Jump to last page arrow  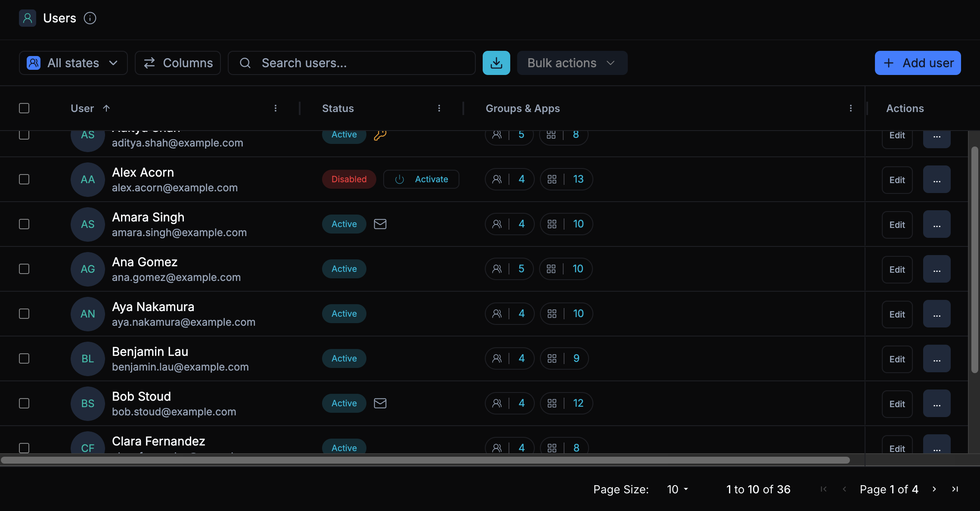coord(955,489)
